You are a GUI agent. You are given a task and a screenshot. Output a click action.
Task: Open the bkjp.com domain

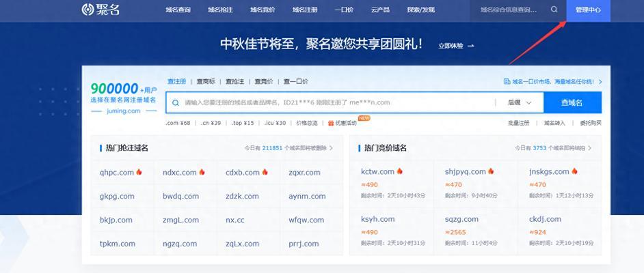point(116,220)
